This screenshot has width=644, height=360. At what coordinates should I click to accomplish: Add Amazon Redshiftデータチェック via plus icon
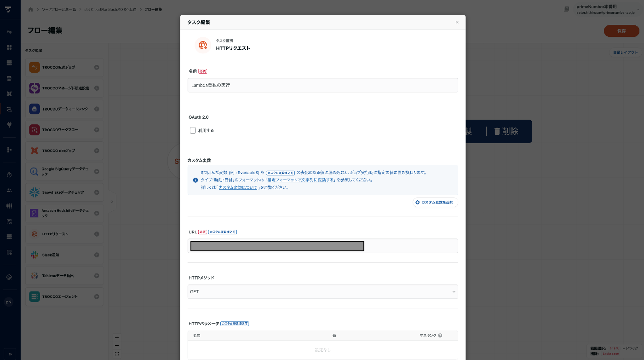click(97, 213)
